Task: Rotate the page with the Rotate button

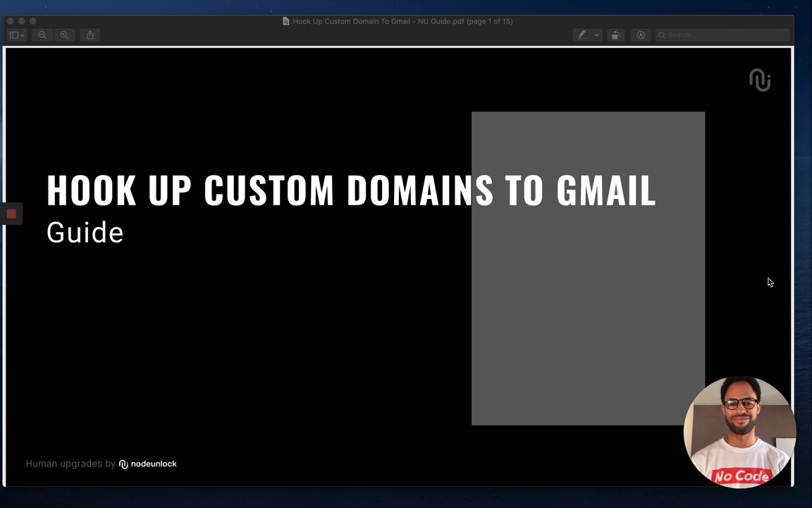Action: point(616,35)
